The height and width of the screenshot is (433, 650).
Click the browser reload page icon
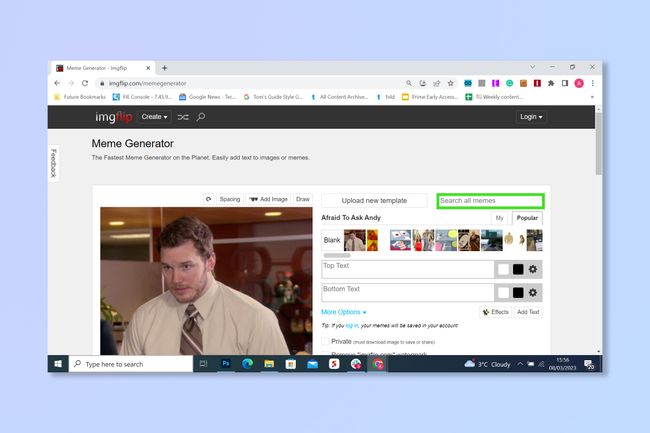[85, 83]
